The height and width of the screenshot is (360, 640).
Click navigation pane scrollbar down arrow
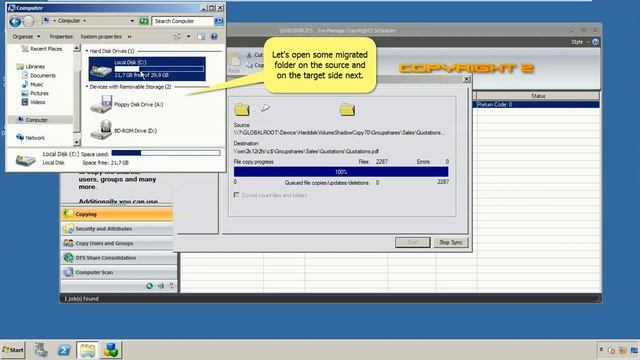pos(77,142)
